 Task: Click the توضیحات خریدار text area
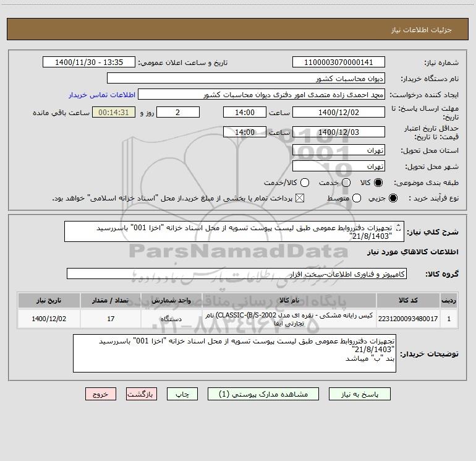tap(234, 353)
